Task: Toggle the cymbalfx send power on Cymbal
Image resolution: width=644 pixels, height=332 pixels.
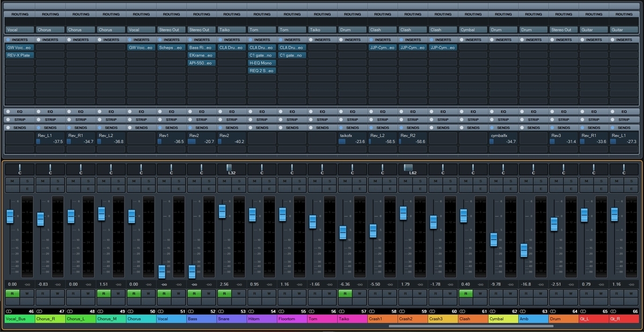Action: point(492,141)
